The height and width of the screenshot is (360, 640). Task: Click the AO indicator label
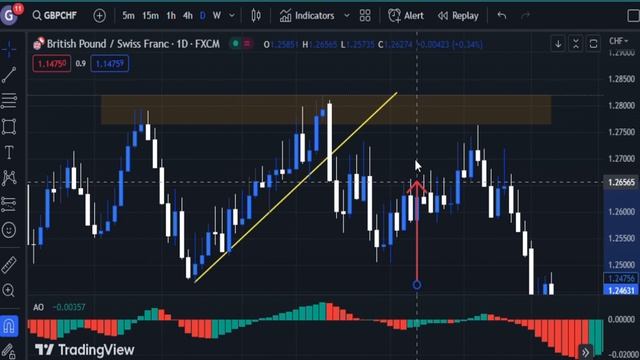[38, 307]
